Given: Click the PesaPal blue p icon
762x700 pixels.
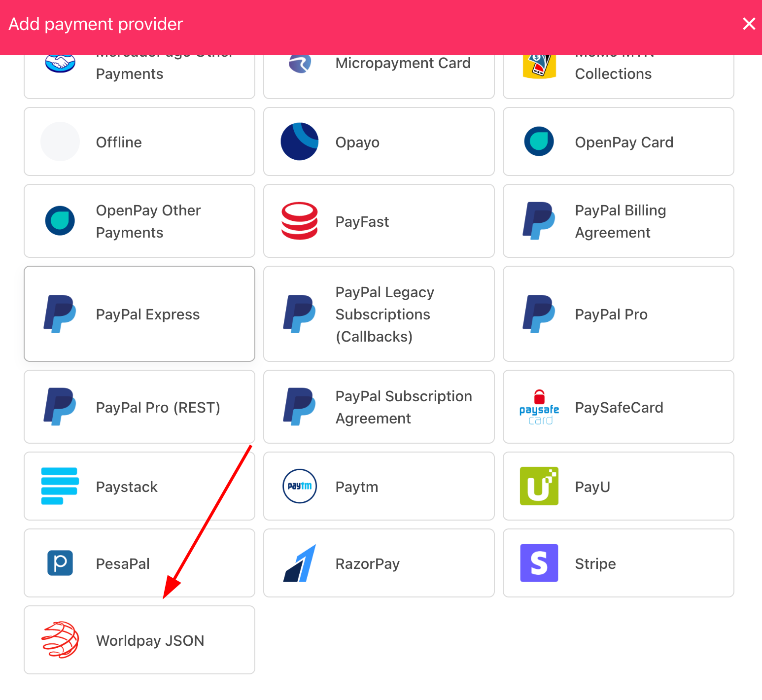Looking at the screenshot, I should click(60, 563).
